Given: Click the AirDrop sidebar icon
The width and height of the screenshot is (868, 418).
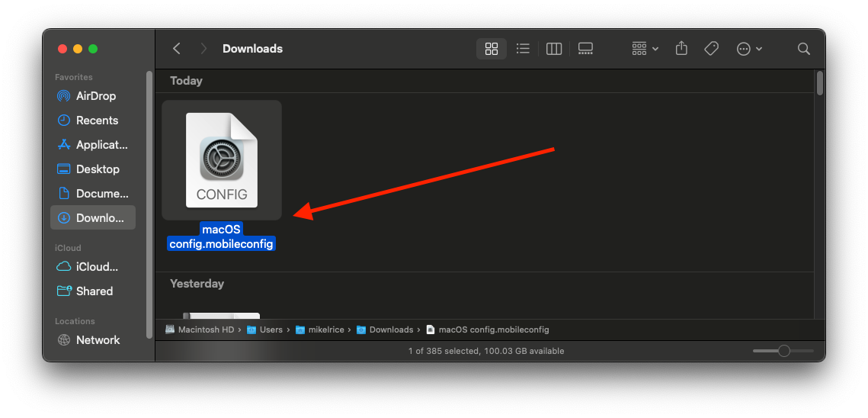Looking at the screenshot, I should pos(64,96).
